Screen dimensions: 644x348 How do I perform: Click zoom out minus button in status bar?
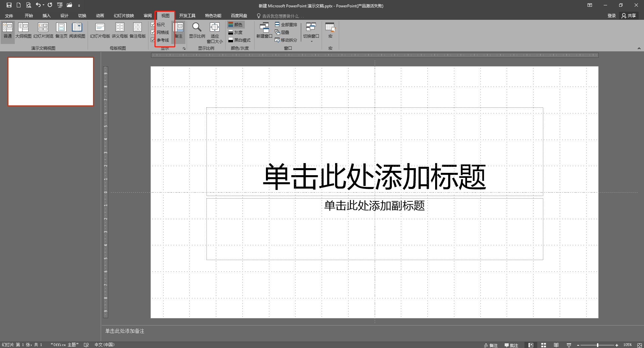[578, 345]
